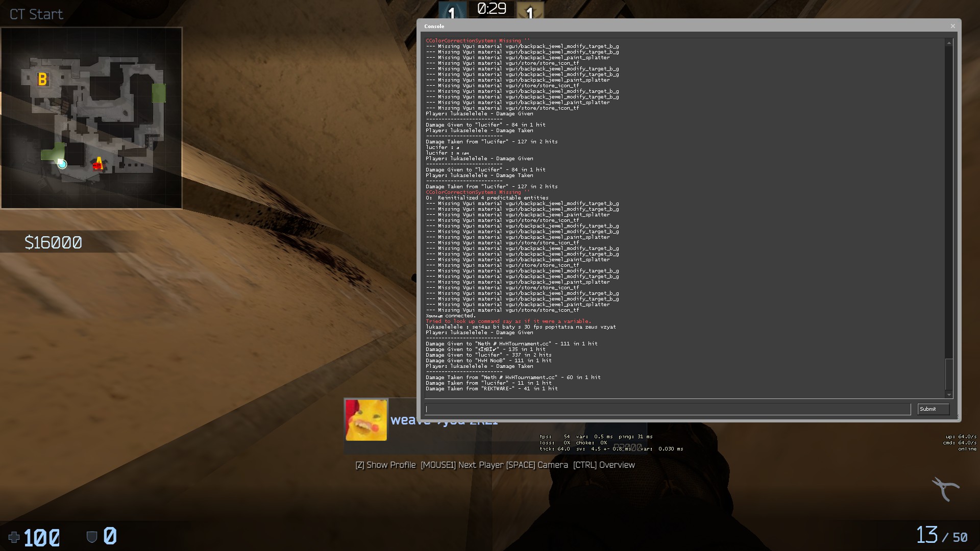Viewport: 980px width, 551px height.
Task: Click the "Show Profile" hint text
Action: click(390, 465)
